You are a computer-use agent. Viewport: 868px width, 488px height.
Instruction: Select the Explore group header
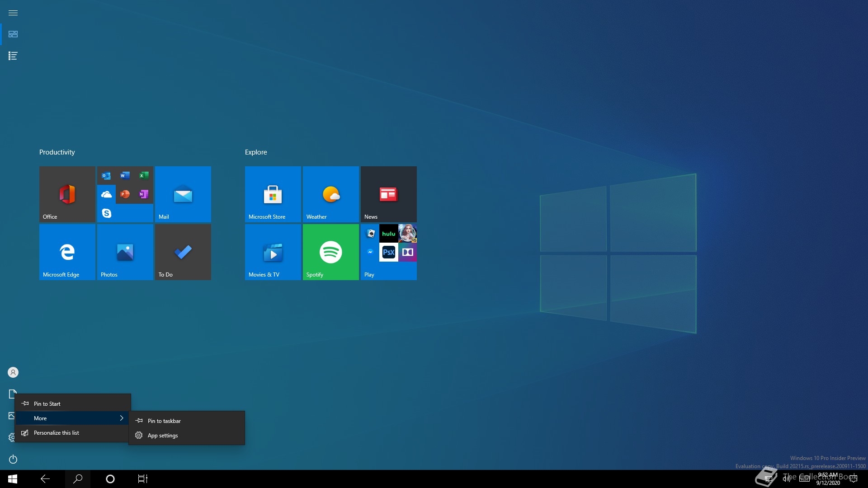256,152
